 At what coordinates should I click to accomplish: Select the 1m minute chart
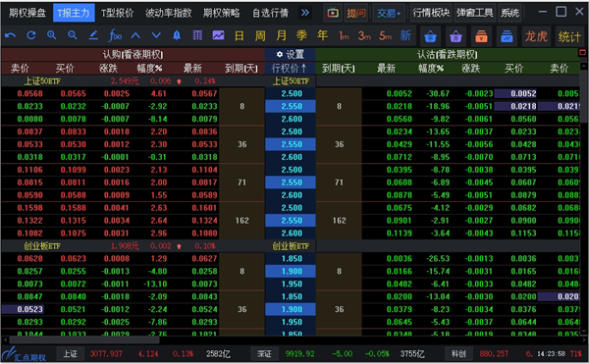[344, 35]
